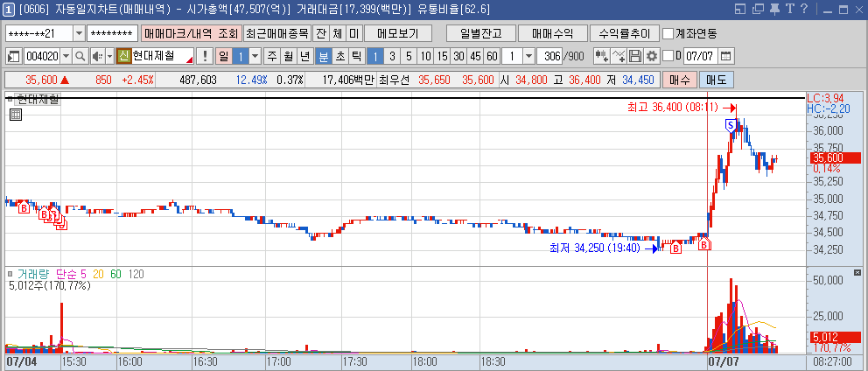Click the S sell marker on the chart

tap(731, 126)
